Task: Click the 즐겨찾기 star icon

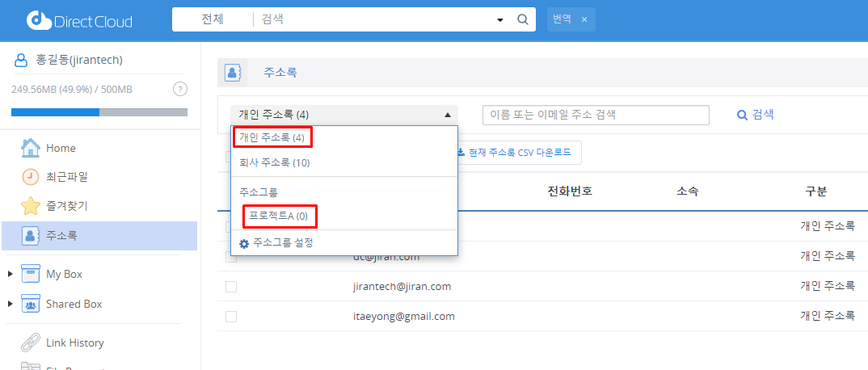Action: coord(31,206)
